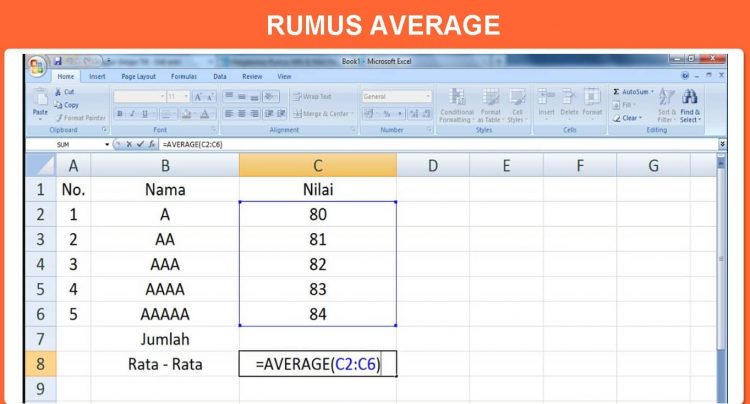Top align the cell contents

click(229, 97)
